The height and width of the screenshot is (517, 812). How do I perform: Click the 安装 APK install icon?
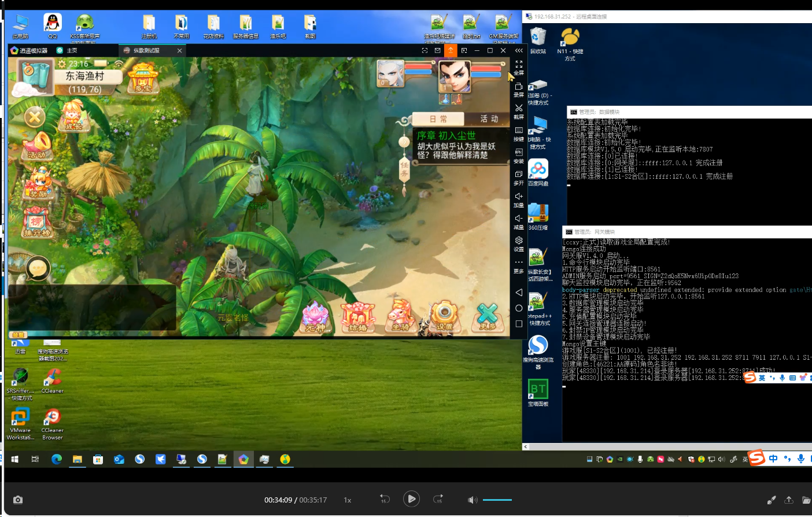[x=519, y=156]
